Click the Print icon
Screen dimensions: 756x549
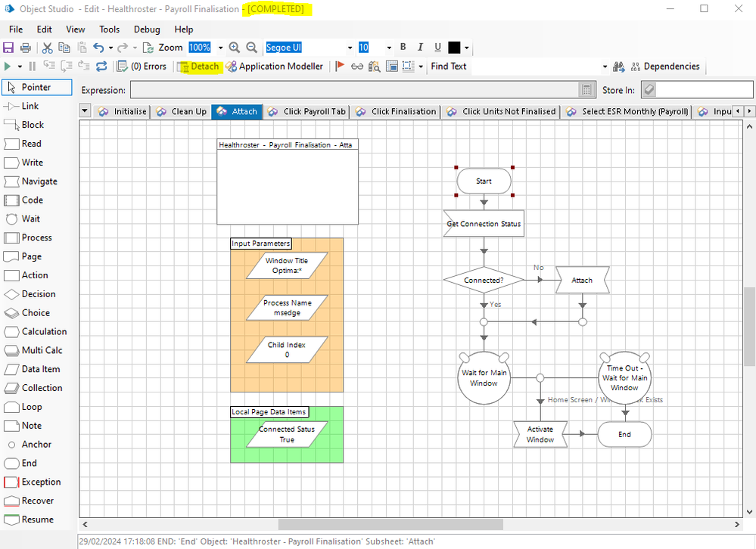pyautogui.click(x=25, y=48)
